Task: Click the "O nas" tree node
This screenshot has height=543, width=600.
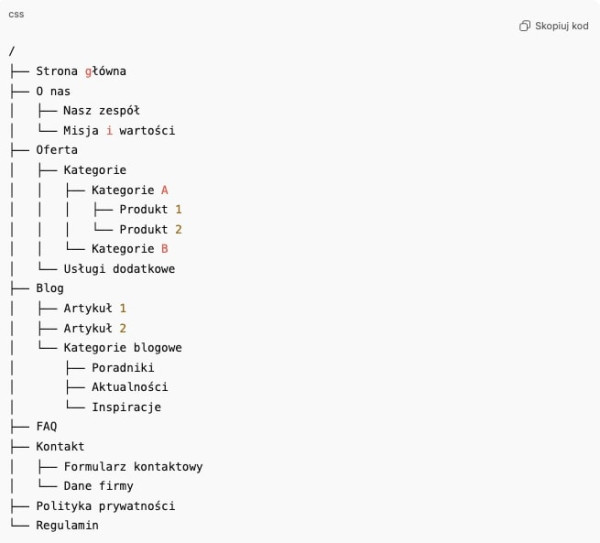Action: pos(53,91)
